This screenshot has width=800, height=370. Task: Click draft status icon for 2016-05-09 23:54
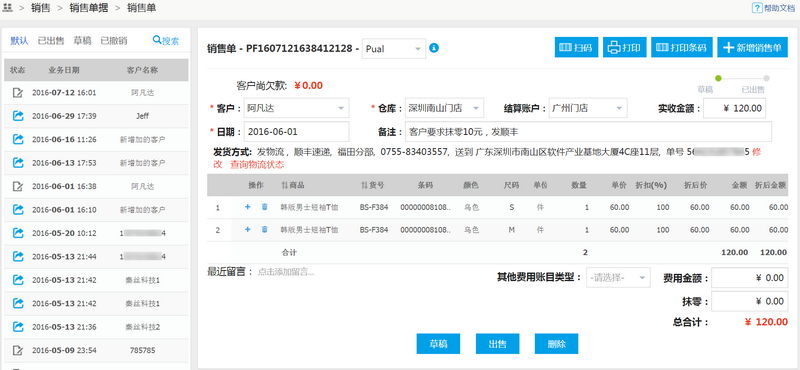pyautogui.click(x=18, y=350)
